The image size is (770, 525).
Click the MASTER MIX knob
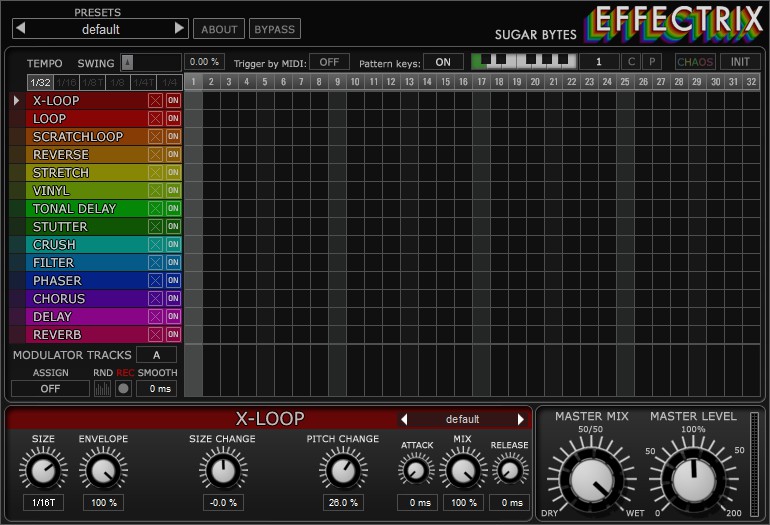coord(592,481)
